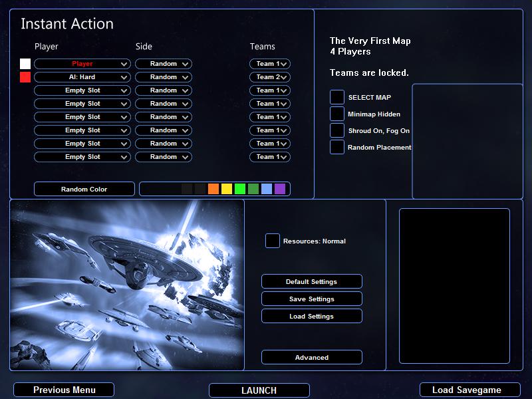Expand the Team 2 dropdown
The height and width of the screenshot is (399, 532).
pos(270,77)
